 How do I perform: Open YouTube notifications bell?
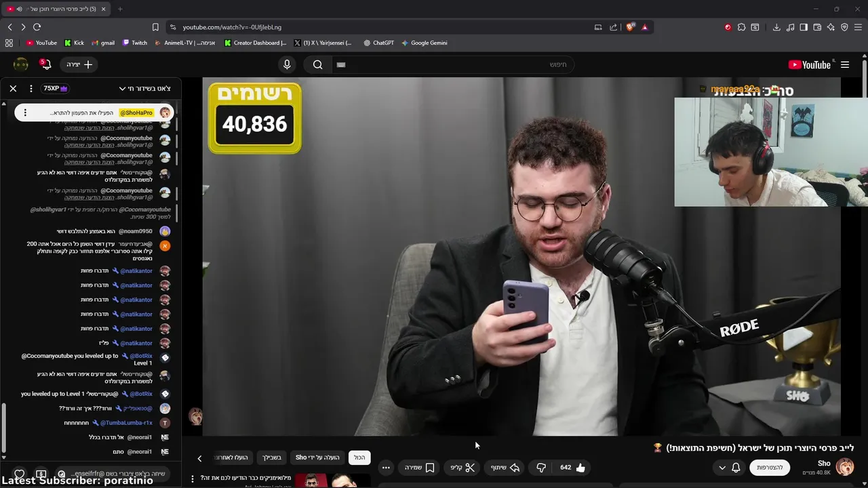click(45, 64)
